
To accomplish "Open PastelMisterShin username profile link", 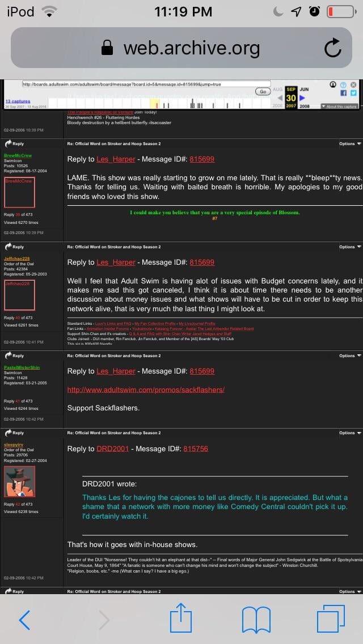I will [22, 367].
